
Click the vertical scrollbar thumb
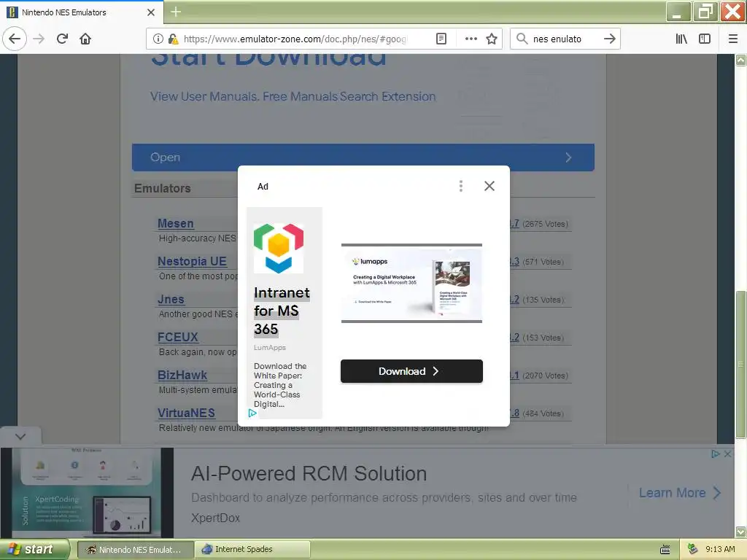tap(741, 365)
